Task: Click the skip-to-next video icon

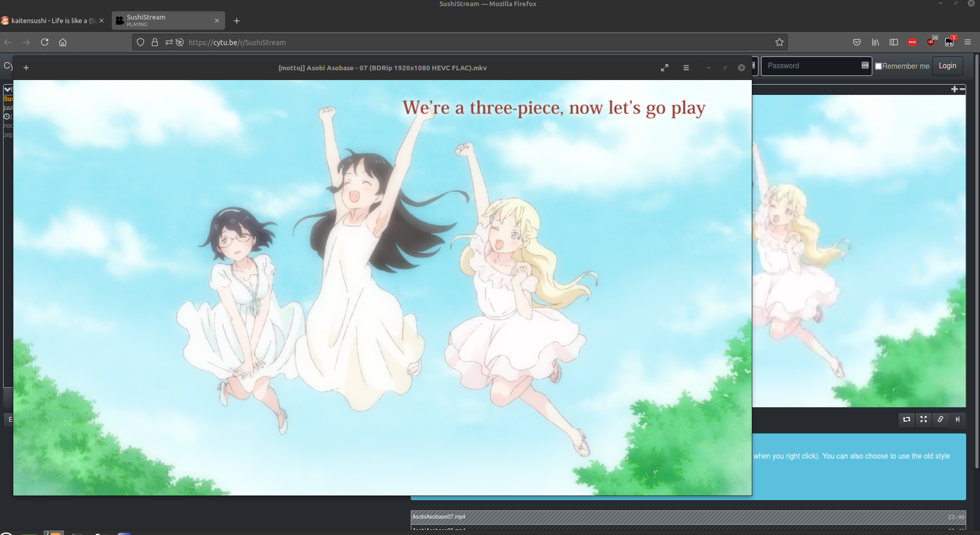Action: 957,420
